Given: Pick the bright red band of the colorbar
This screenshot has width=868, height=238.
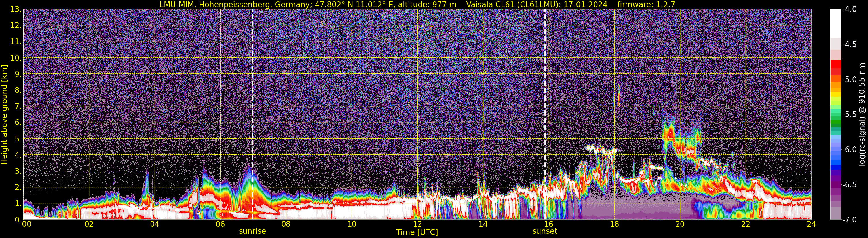Looking at the screenshot, I should pyautogui.click(x=835, y=64).
